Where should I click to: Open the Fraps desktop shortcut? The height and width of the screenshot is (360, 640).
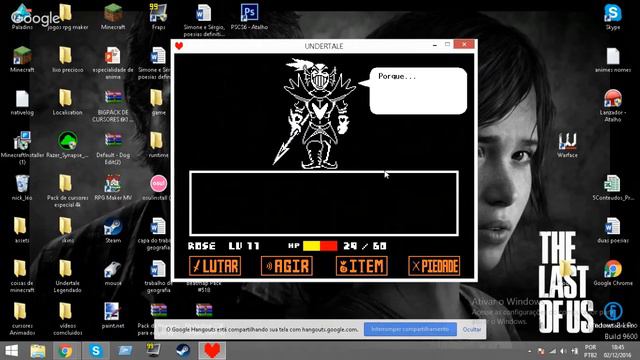(x=158, y=16)
